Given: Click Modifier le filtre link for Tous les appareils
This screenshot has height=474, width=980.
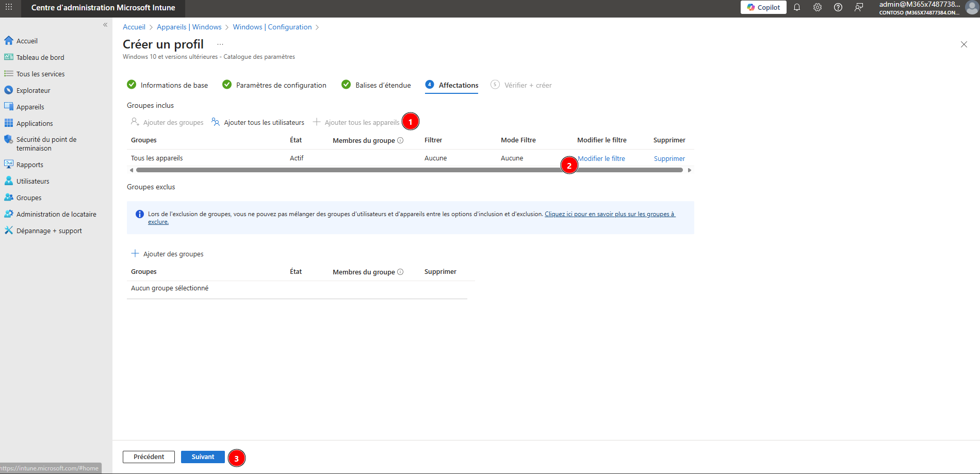Looking at the screenshot, I should [x=601, y=158].
